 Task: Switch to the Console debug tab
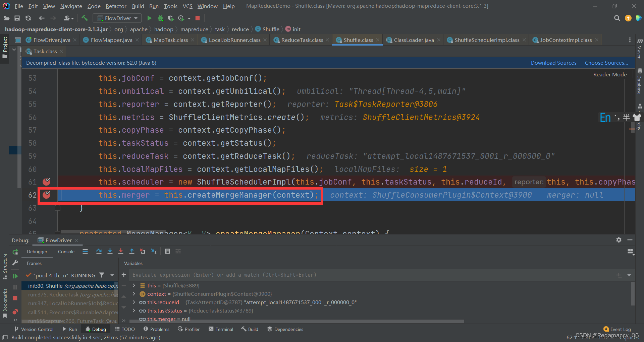pos(66,252)
